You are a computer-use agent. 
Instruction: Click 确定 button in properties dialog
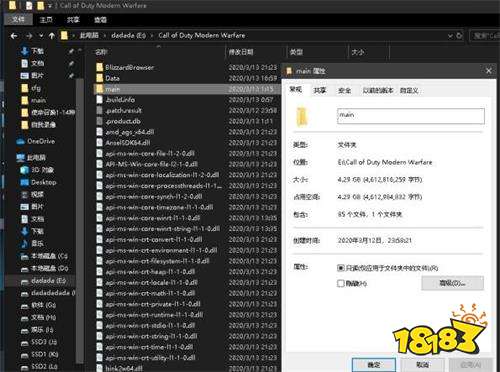pyautogui.click(x=374, y=365)
